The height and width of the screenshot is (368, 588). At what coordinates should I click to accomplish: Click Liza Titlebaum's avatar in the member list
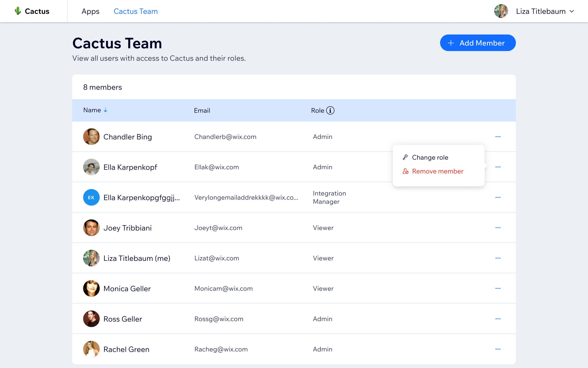click(91, 258)
